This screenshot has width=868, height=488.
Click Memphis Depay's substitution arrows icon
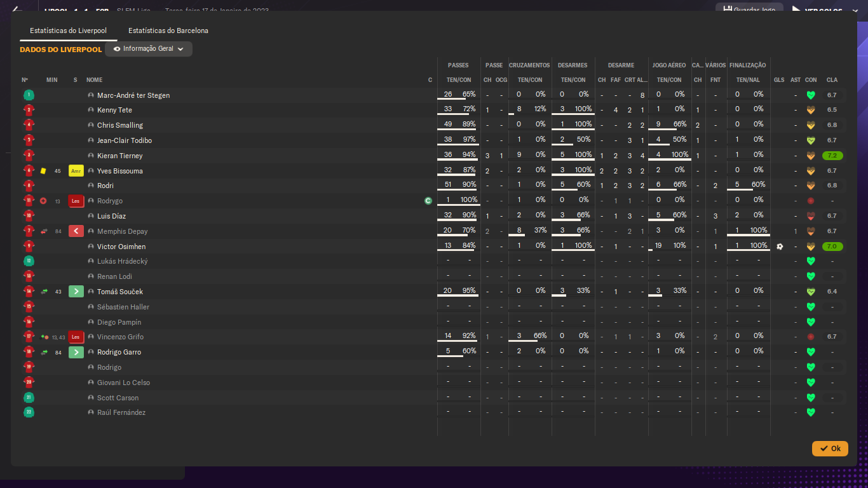coord(44,231)
